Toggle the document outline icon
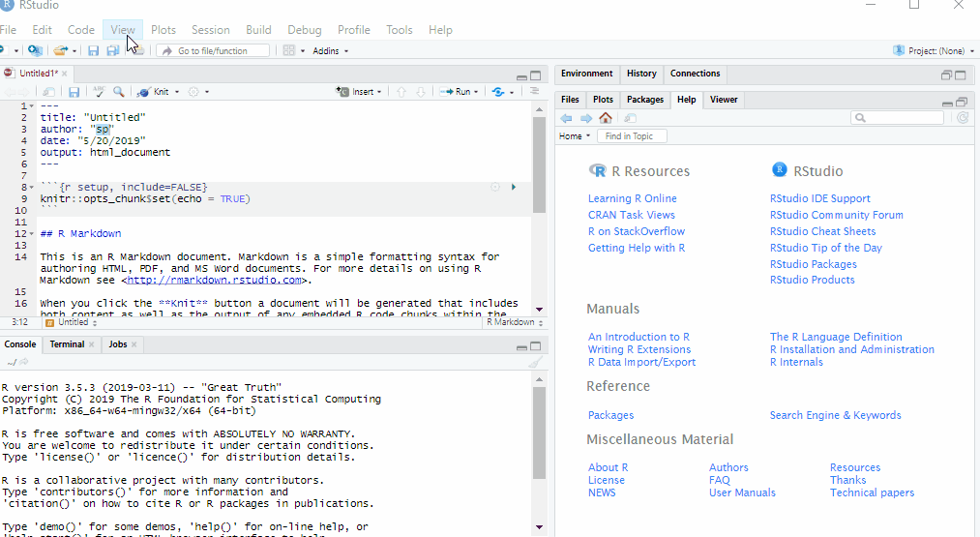980x537 pixels. 534,91
